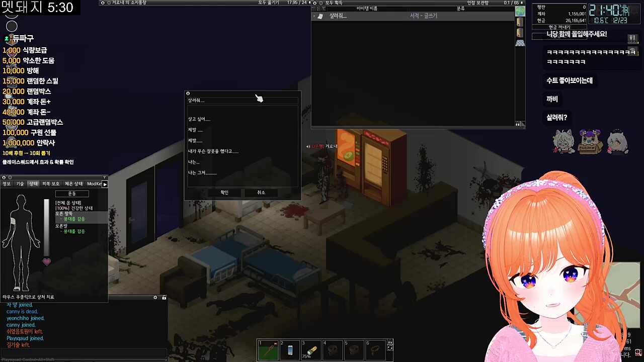The height and width of the screenshot is (362, 644).
Task: Select the globe container icon in loot panel
Action: click(x=520, y=11)
